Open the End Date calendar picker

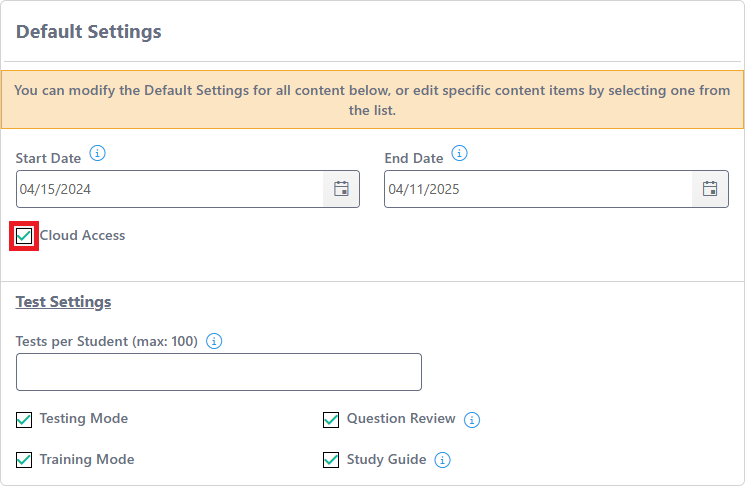[710, 189]
